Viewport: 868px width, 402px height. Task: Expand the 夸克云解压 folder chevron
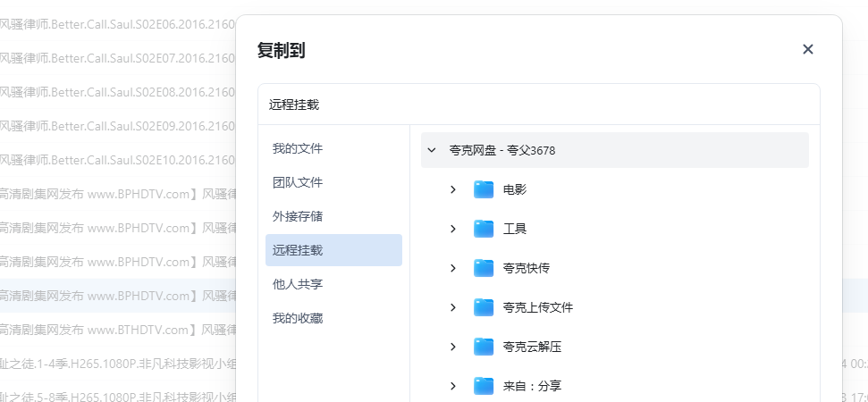pos(453,347)
